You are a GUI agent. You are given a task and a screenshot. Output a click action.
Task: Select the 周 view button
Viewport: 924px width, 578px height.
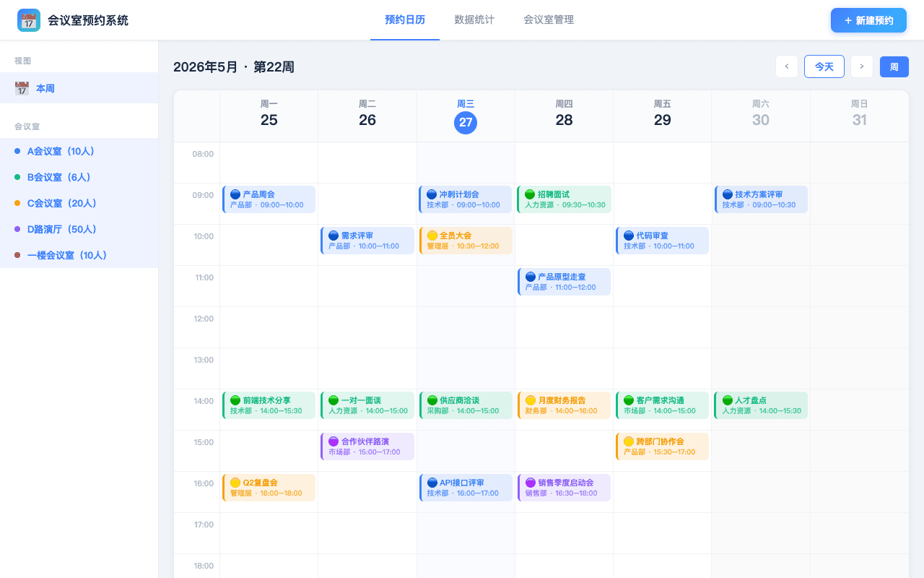pyautogui.click(x=894, y=66)
